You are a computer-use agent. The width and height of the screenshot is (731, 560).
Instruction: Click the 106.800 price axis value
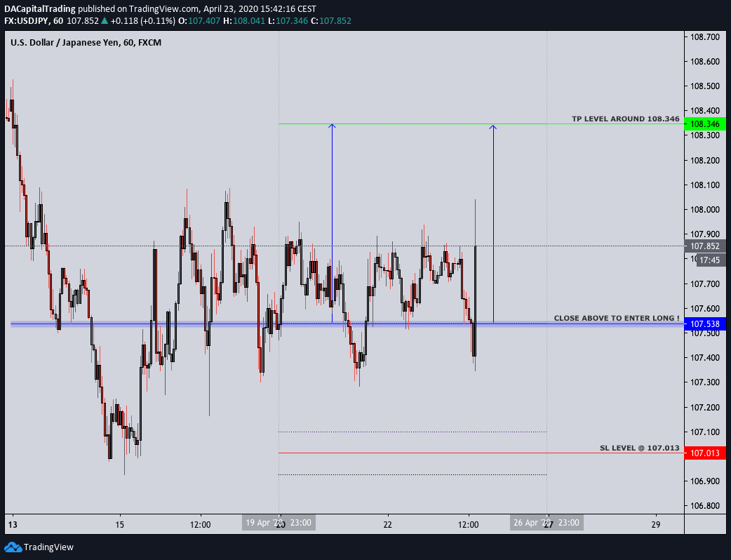[705, 505]
